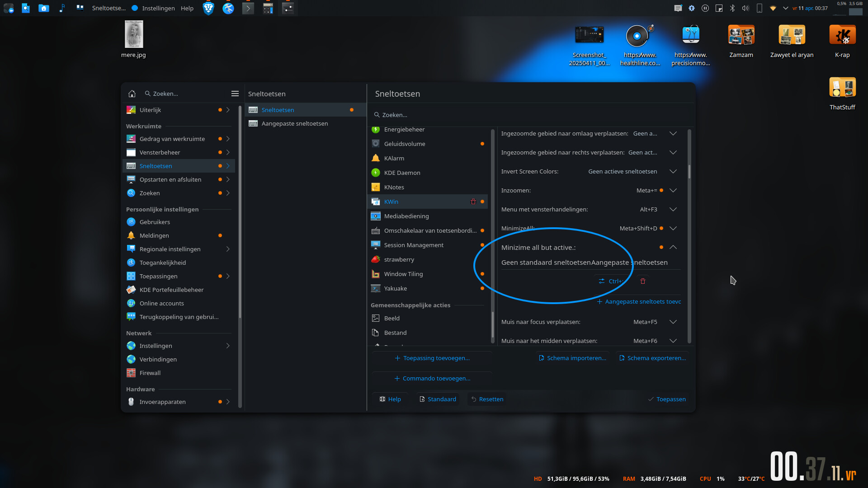Screen dimensions: 868x488
Task: Select the Yakuake terminal icon
Action: (376, 288)
